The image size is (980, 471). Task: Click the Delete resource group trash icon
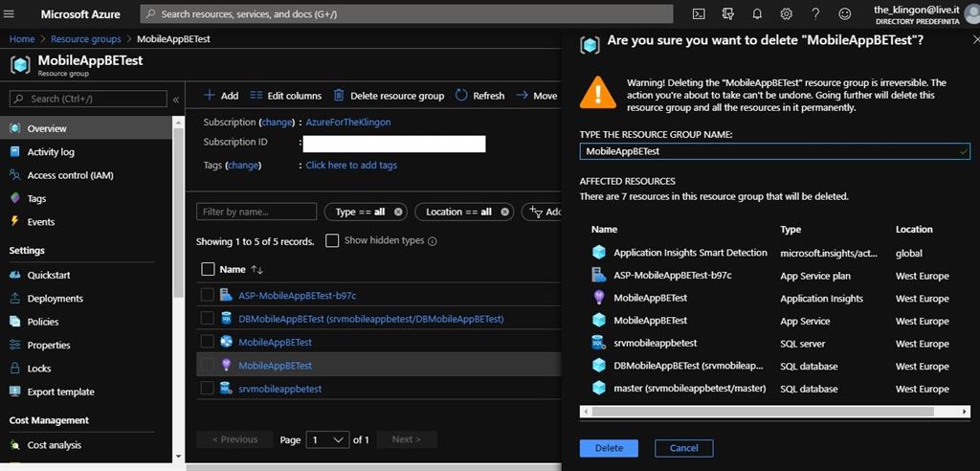pos(338,95)
